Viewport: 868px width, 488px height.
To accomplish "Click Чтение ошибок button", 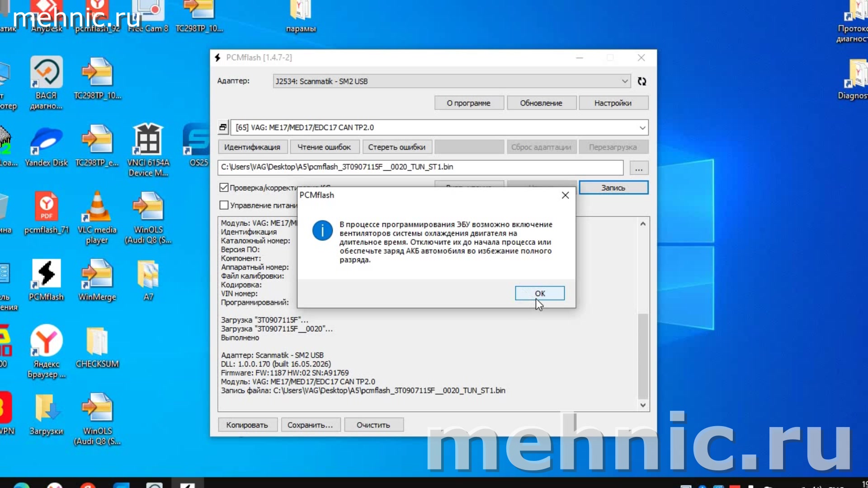I will click(x=324, y=147).
